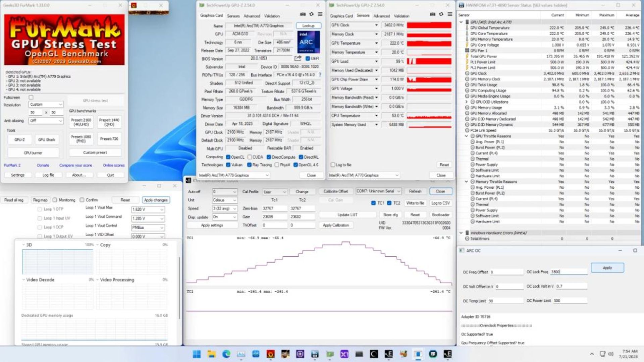Toggle the DirectCompute checkbox in GPU-Z
The width and height of the screenshot is (644, 362).
coord(269,157)
